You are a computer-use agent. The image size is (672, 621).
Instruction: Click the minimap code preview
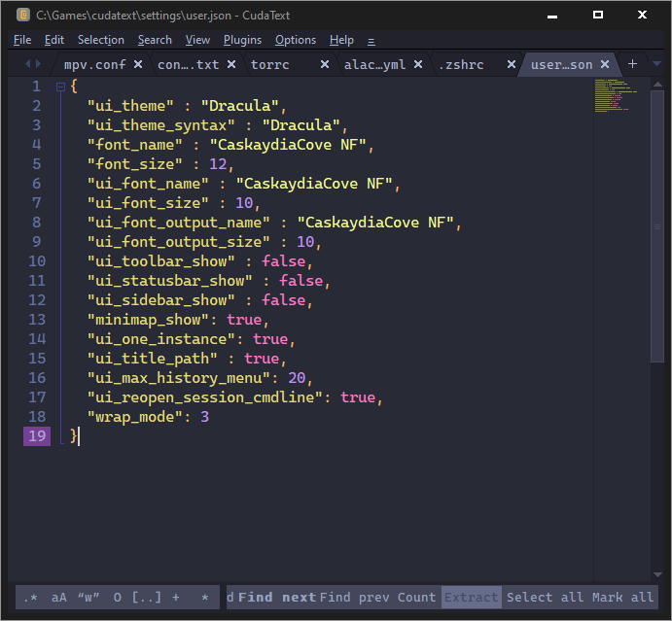(x=616, y=95)
